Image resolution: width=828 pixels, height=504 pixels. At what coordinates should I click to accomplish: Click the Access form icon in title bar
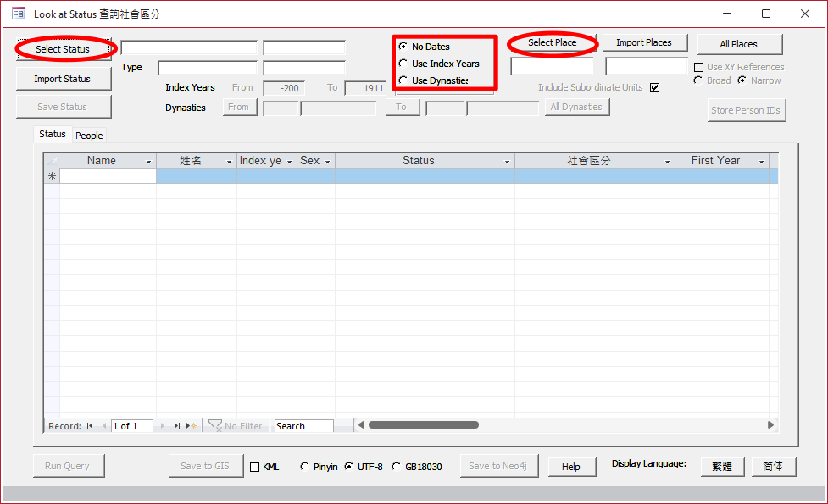coord(18,14)
